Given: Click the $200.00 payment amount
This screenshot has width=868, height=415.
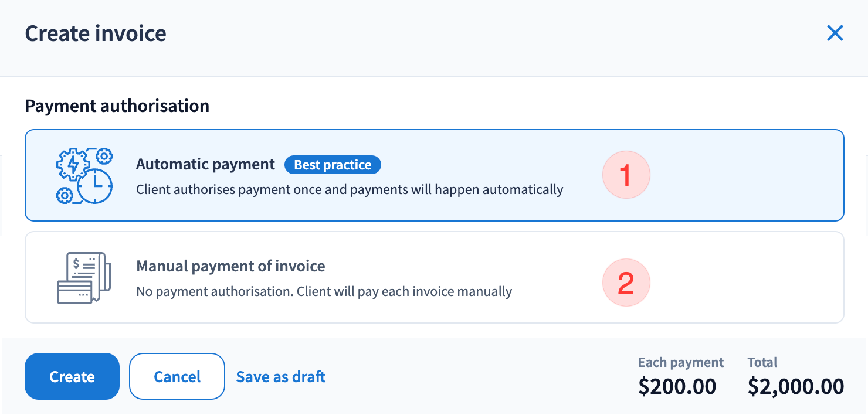Looking at the screenshot, I should coord(677,386).
